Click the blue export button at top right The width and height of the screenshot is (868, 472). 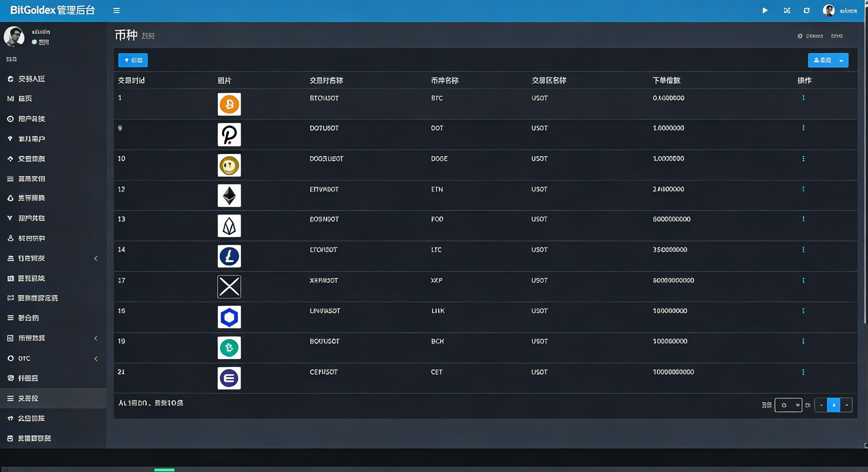tap(822, 61)
